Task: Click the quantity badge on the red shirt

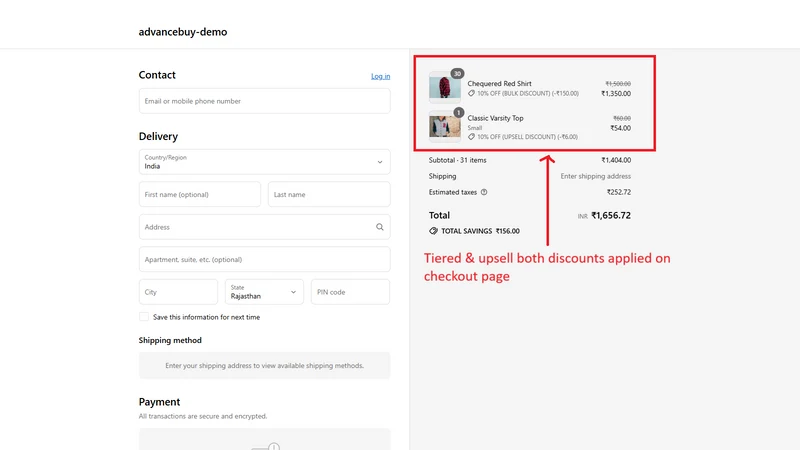Action: click(x=457, y=73)
